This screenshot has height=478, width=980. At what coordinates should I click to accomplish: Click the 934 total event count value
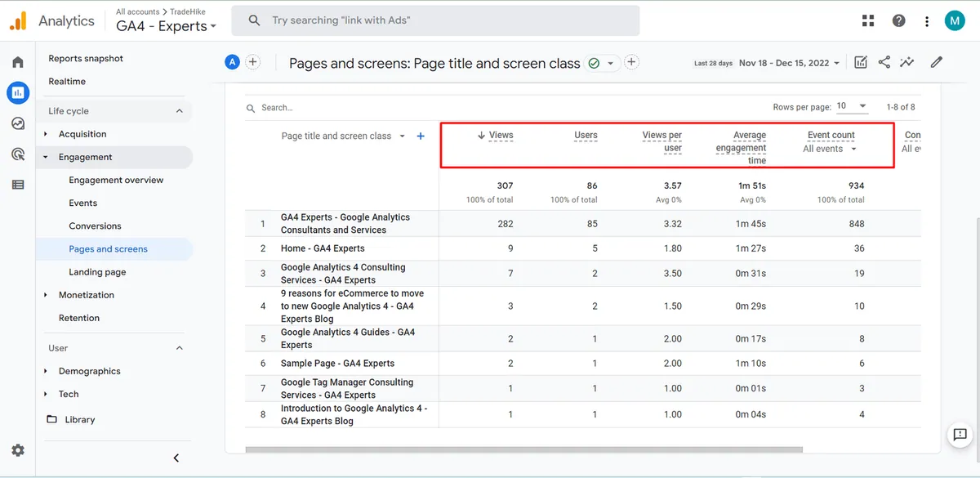point(856,185)
